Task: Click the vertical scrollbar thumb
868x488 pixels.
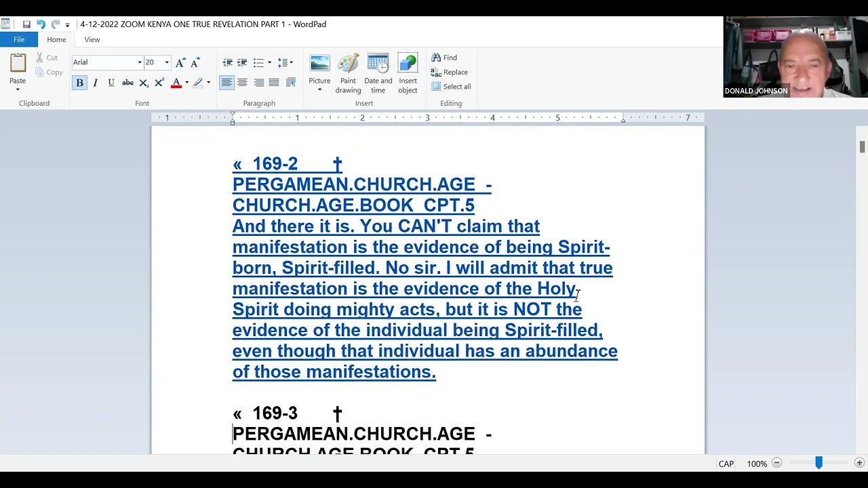Action: pos(862,146)
